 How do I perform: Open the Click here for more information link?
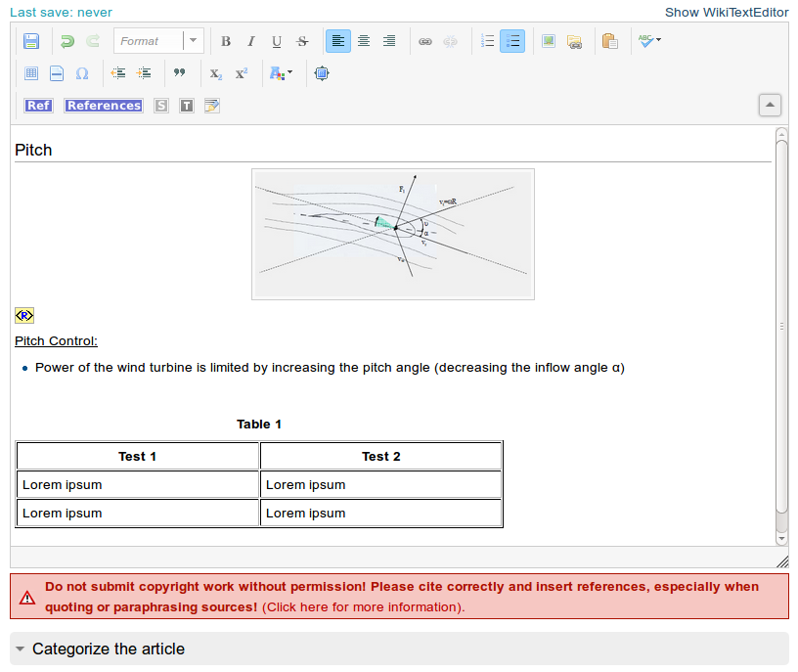click(362, 607)
